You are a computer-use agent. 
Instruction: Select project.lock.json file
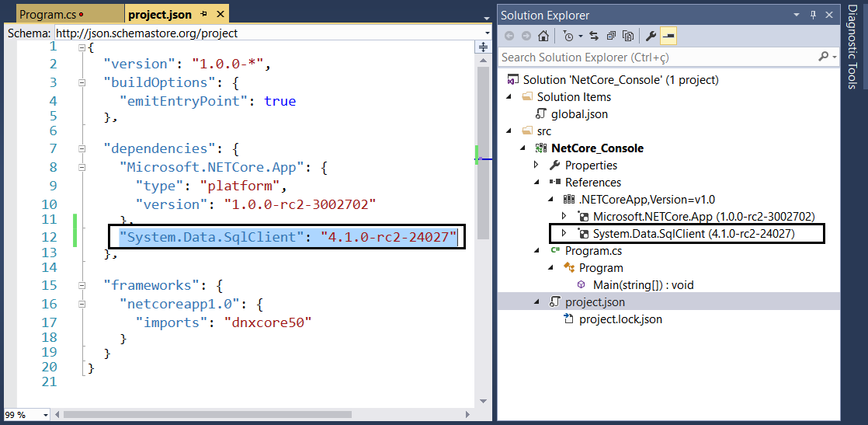(620, 319)
